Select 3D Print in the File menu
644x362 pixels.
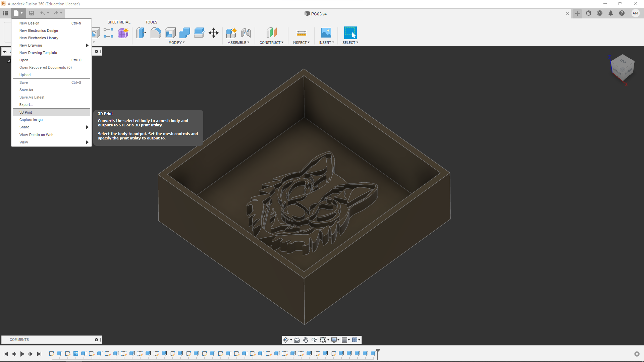tap(26, 112)
